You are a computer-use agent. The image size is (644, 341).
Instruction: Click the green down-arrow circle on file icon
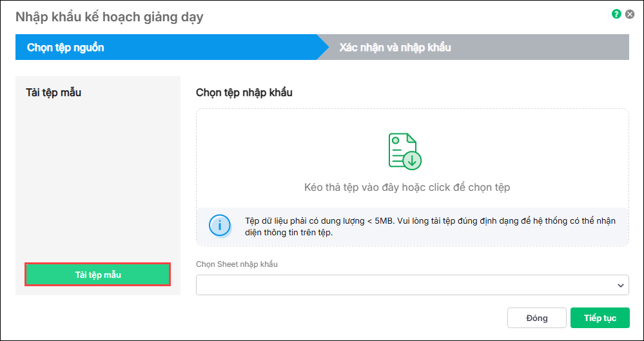413,161
